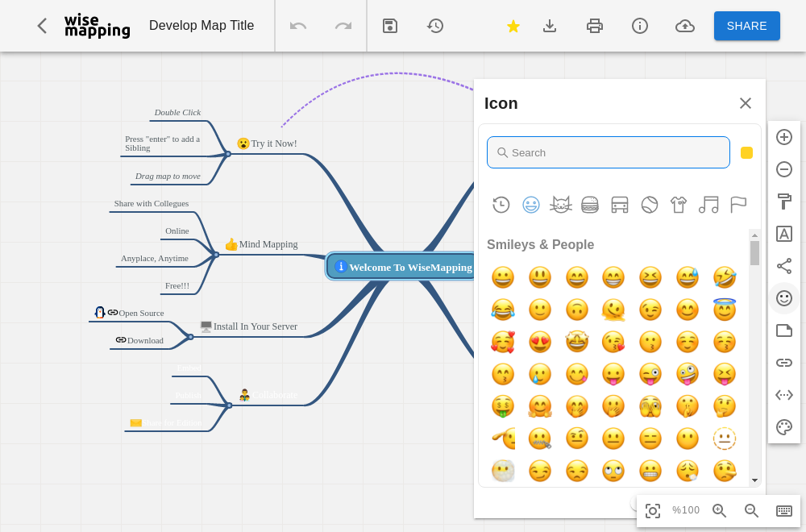Switch to Activities ball category

click(650, 205)
